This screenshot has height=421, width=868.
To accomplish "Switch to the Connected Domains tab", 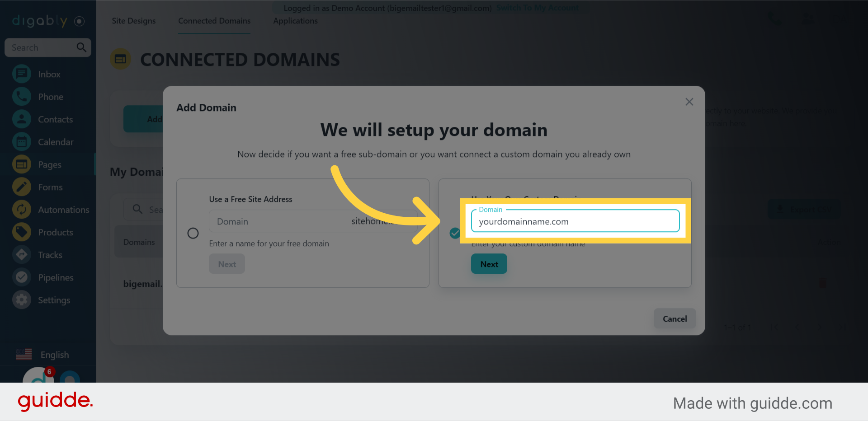I will tap(214, 21).
